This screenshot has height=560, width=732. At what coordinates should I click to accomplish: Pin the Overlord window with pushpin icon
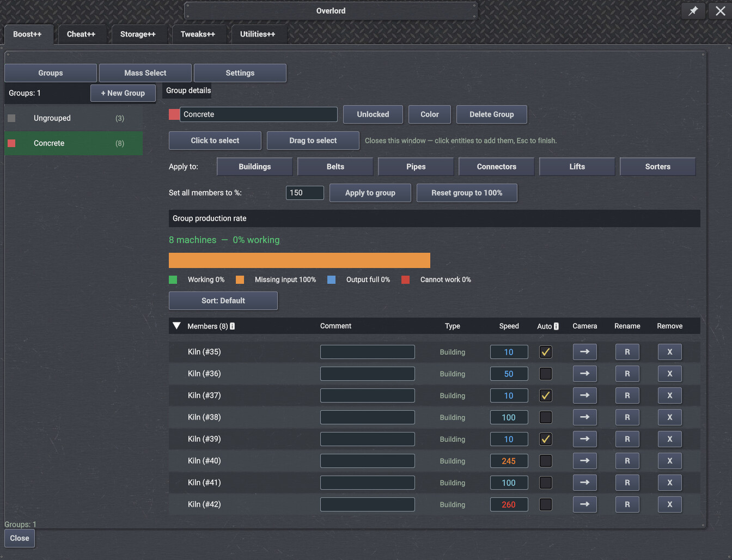(x=693, y=11)
